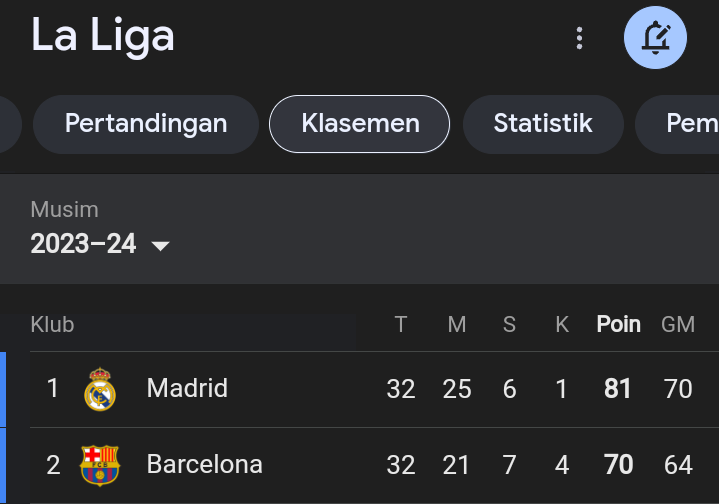This screenshot has width=719, height=504.
Task: Click the Madrid club name
Action: pyautogui.click(x=187, y=388)
